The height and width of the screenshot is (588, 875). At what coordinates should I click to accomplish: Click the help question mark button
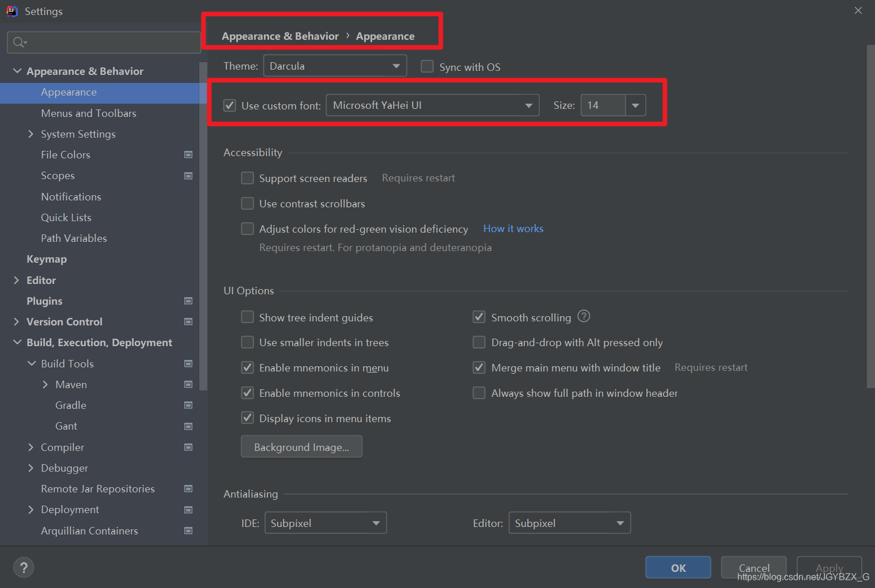(24, 568)
